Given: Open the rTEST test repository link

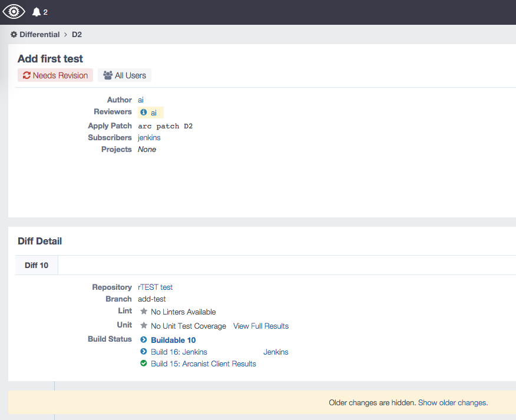Looking at the screenshot, I should point(155,287).
